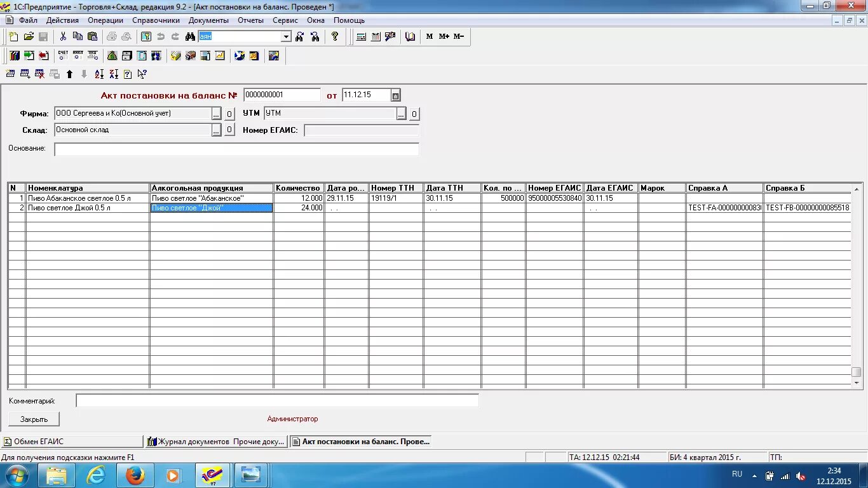
Task: Click the M memory button
Action: (430, 37)
